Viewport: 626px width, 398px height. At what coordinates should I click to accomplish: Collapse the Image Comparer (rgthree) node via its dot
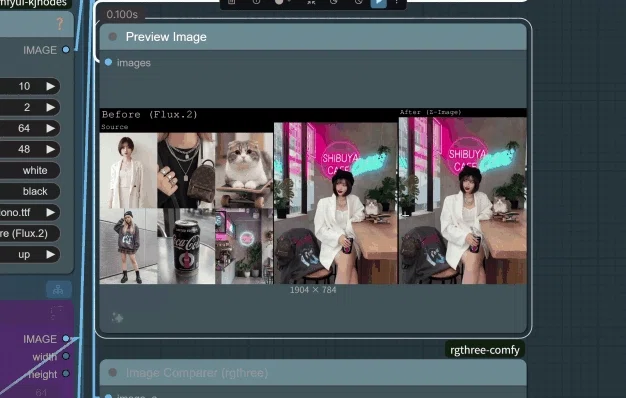click(x=113, y=372)
